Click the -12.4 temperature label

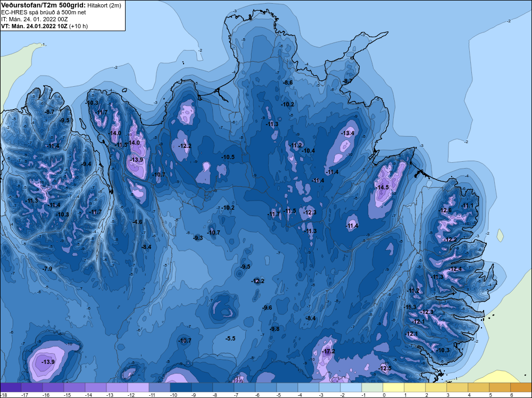coord(455,269)
